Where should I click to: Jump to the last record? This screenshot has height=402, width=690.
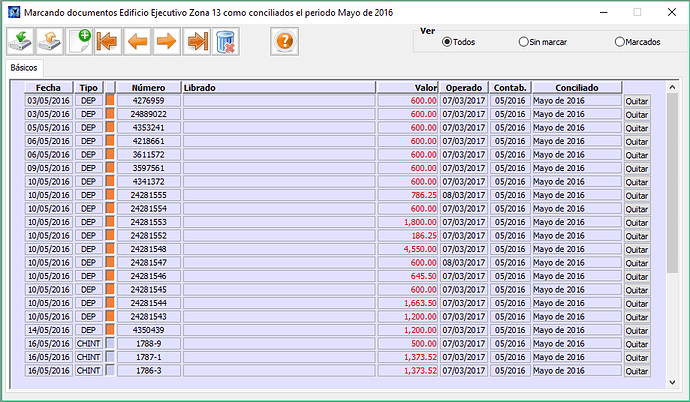(196, 41)
